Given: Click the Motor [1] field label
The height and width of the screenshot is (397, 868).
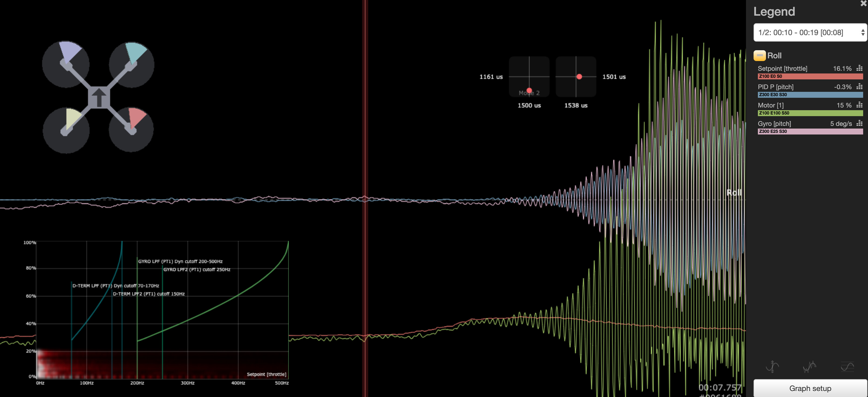Looking at the screenshot, I should [x=770, y=105].
